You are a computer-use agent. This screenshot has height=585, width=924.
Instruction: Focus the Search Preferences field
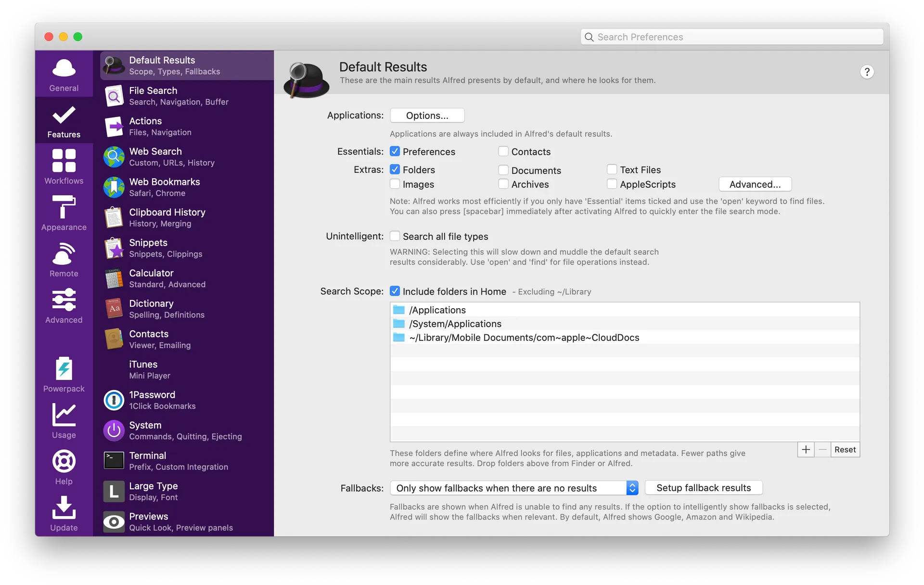732,37
